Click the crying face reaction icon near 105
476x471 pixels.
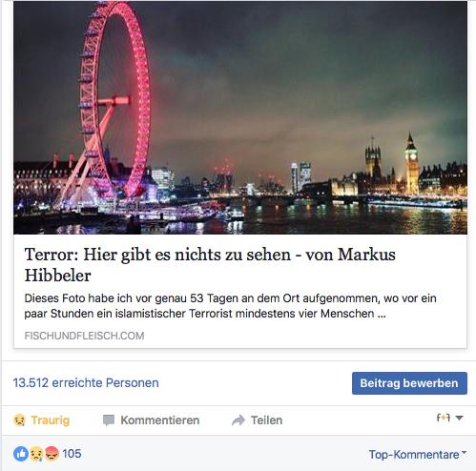[36, 454]
